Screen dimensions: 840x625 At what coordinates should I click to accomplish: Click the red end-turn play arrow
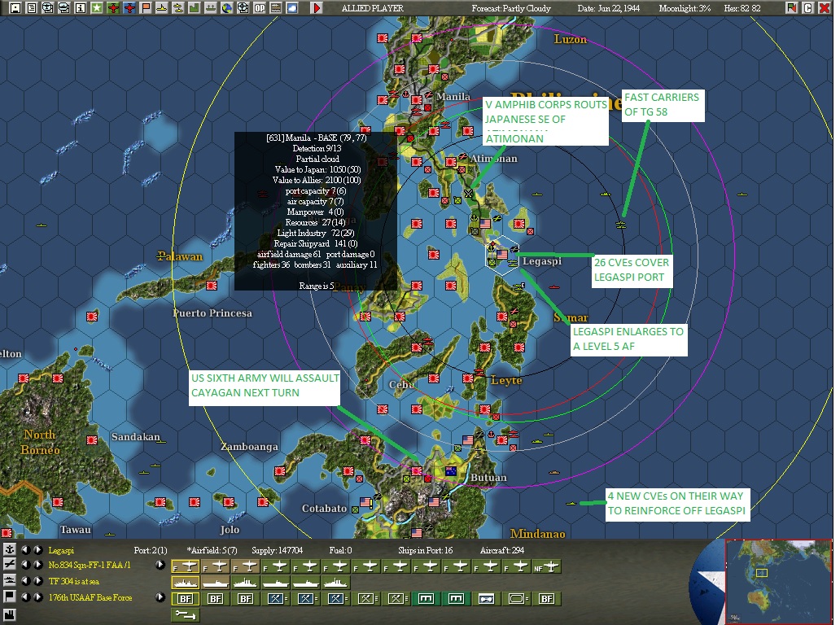coord(317,7)
